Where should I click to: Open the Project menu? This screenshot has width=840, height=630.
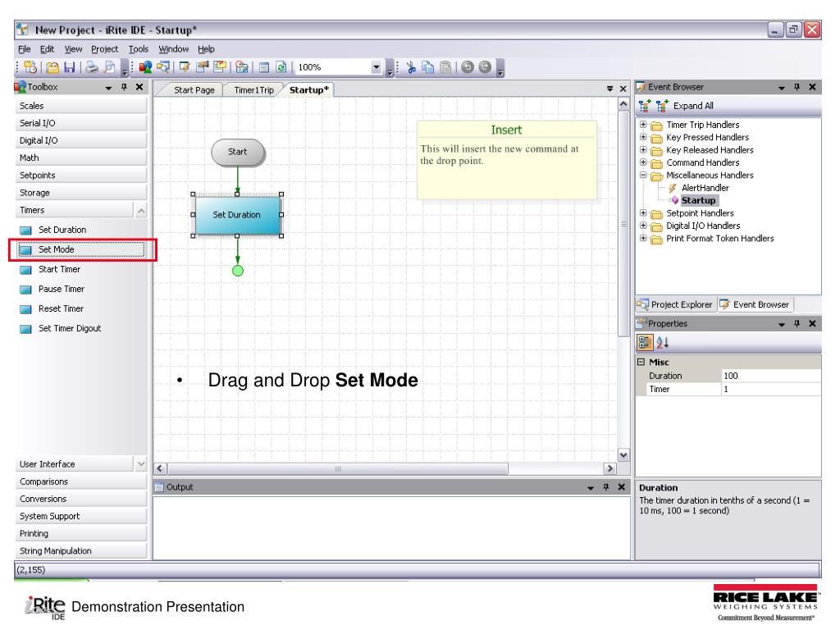point(104,49)
